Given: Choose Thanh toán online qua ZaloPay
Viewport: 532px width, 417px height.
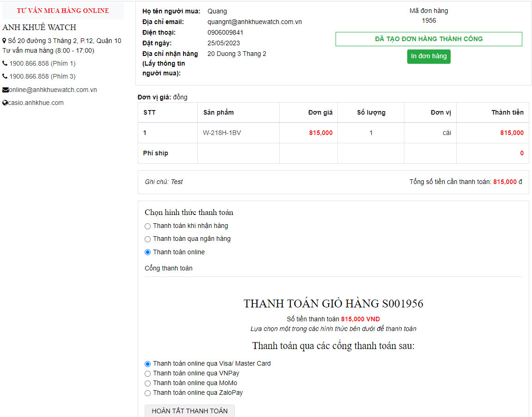Looking at the screenshot, I should click(147, 393).
